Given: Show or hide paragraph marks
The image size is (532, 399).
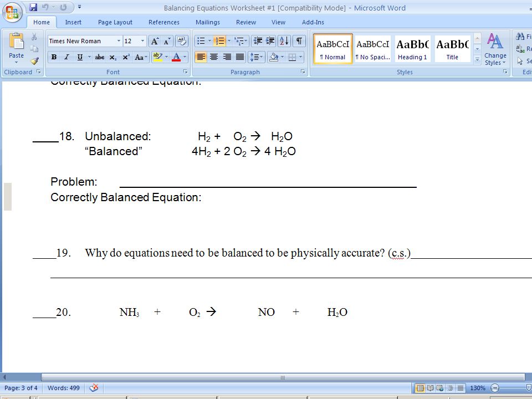Looking at the screenshot, I should [299, 41].
